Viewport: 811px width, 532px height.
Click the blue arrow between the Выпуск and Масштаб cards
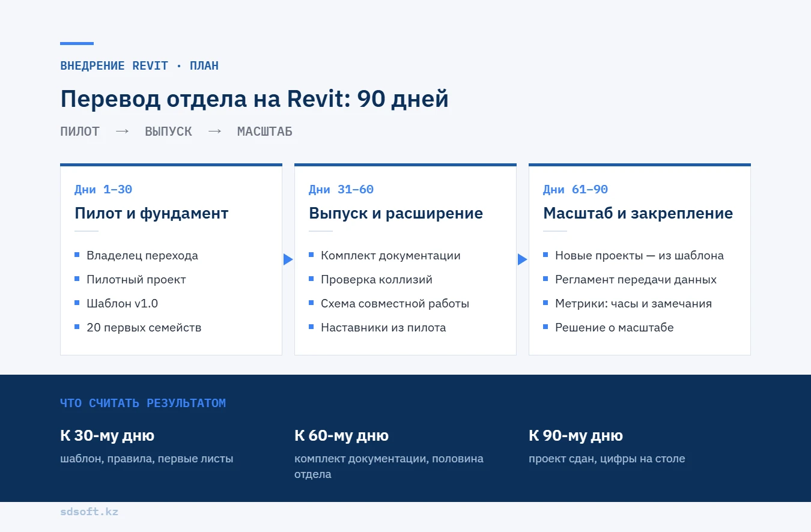[x=523, y=259]
